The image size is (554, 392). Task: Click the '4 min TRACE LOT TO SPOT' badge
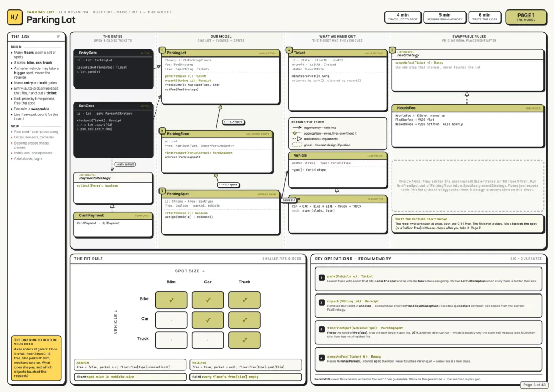tap(403, 17)
